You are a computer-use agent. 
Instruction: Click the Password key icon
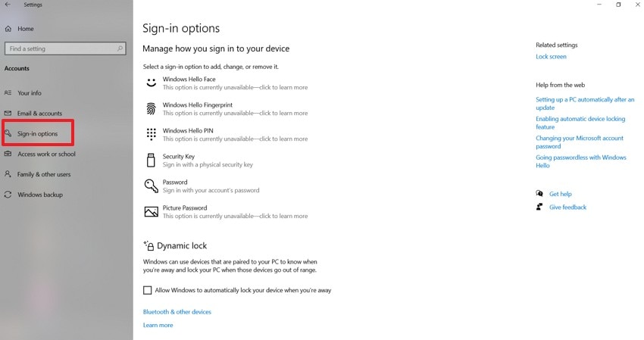151,186
